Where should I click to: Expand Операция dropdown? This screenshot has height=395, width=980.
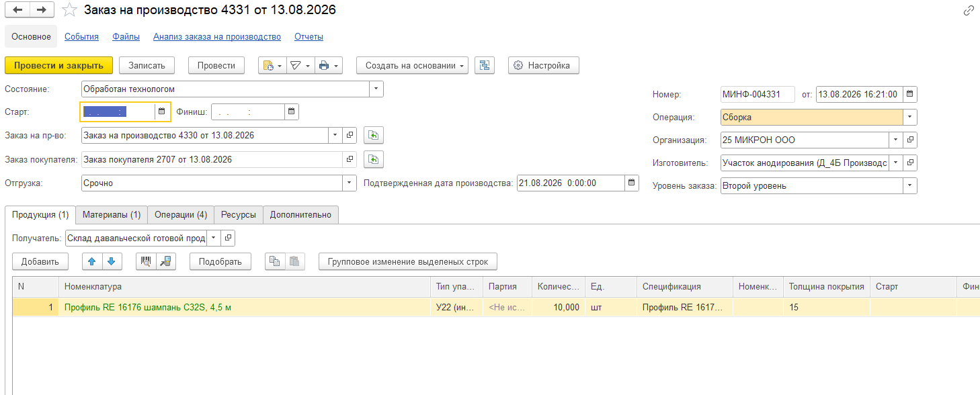tap(910, 117)
